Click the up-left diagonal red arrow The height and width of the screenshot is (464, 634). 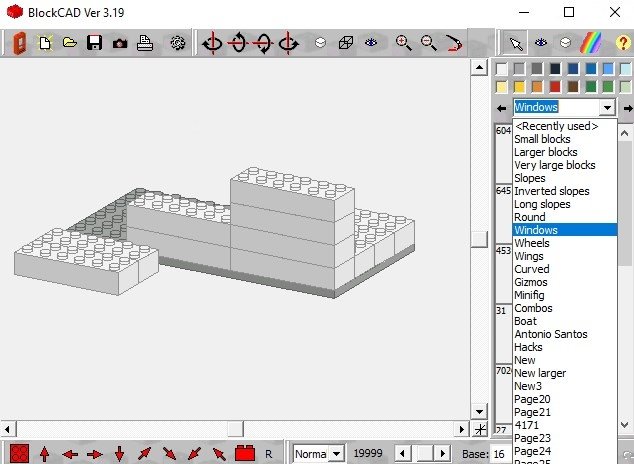tap(219, 453)
